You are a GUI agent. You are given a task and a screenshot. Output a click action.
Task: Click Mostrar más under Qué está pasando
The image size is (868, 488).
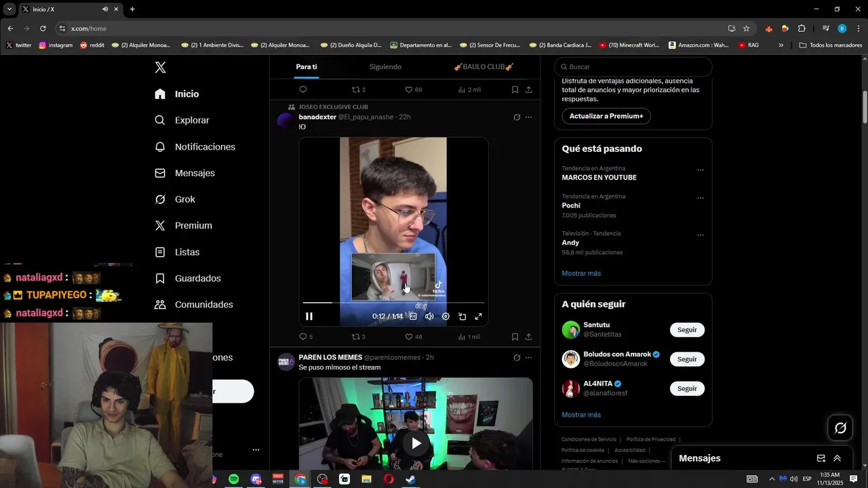[581, 273]
